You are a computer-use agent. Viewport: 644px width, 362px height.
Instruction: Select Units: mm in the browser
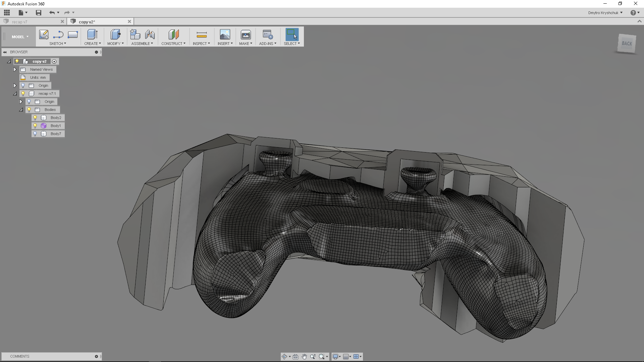(x=38, y=77)
